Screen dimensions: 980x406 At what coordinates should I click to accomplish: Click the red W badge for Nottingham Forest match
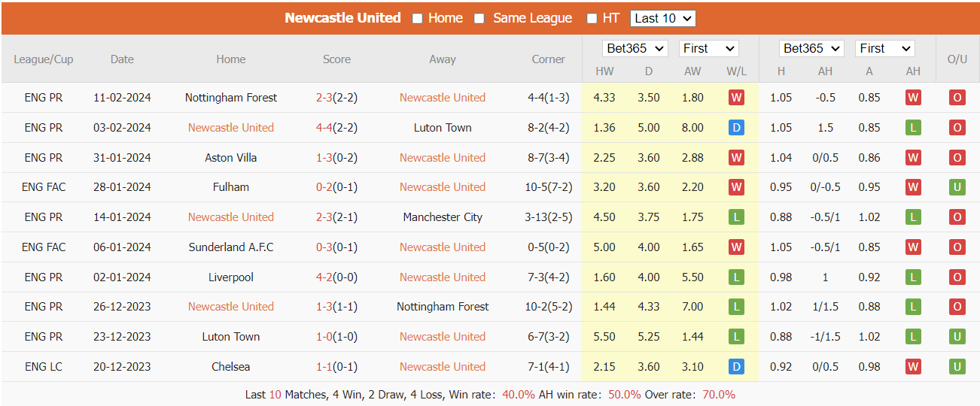point(736,98)
